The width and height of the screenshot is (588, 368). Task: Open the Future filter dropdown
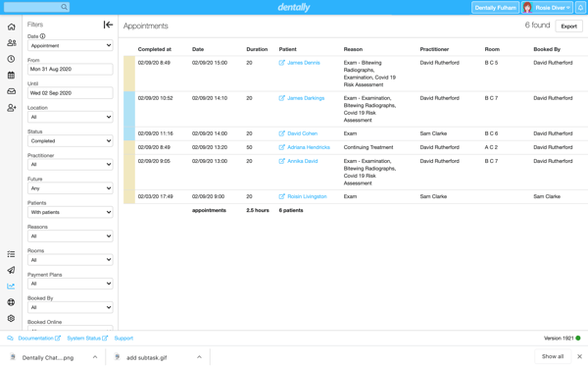point(71,188)
